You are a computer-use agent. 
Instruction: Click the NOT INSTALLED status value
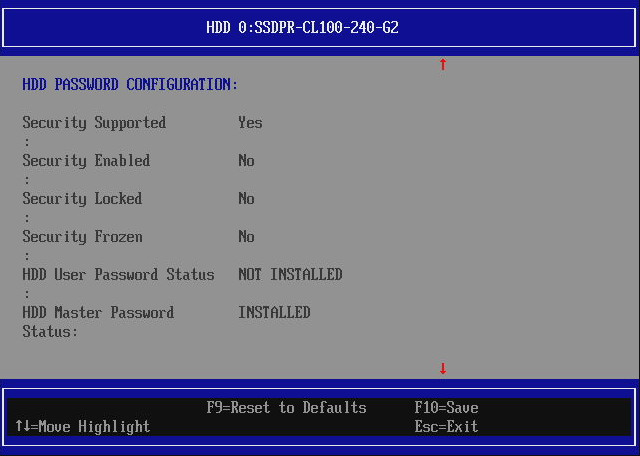[290, 275]
